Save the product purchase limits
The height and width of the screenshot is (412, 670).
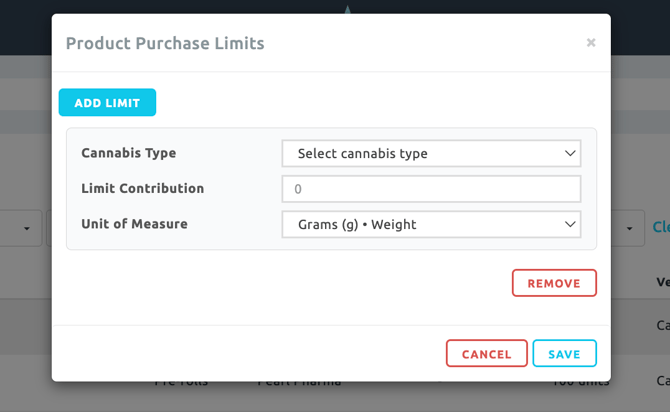tap(564, 354)
